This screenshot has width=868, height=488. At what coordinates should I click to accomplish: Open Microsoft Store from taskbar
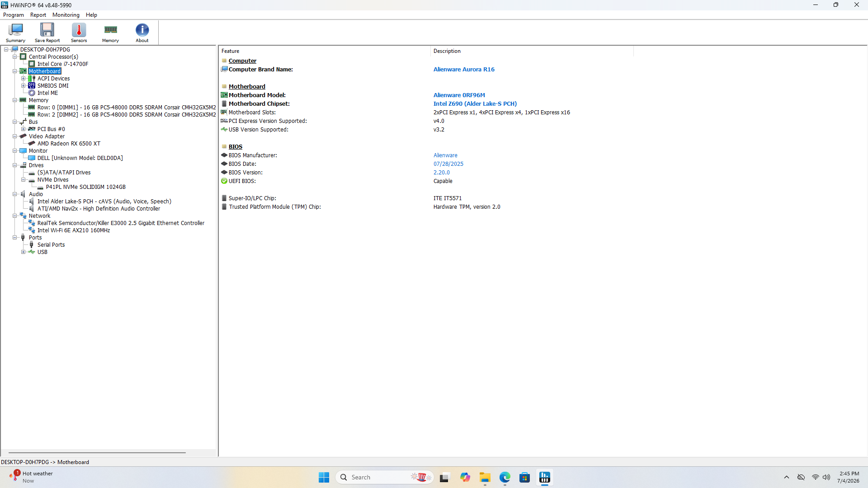tap(525, 477)
